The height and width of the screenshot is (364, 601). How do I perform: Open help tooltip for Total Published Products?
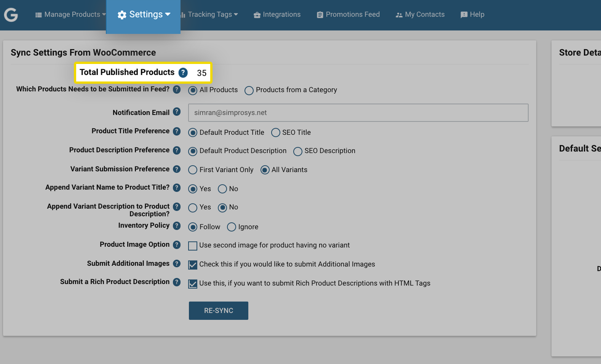pyautogui.click(x=183, y=72)
